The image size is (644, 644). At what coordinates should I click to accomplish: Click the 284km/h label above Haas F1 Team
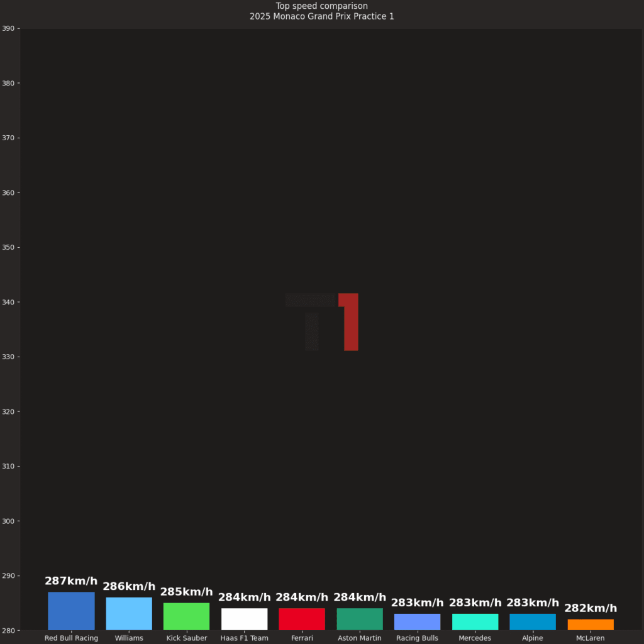pos(245,597)
